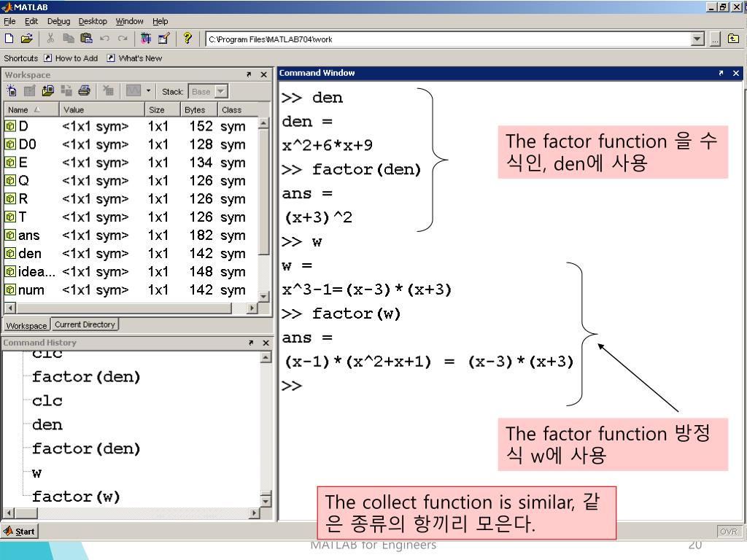Open the Window menu

pyautogui.click(x=129, y=21)
